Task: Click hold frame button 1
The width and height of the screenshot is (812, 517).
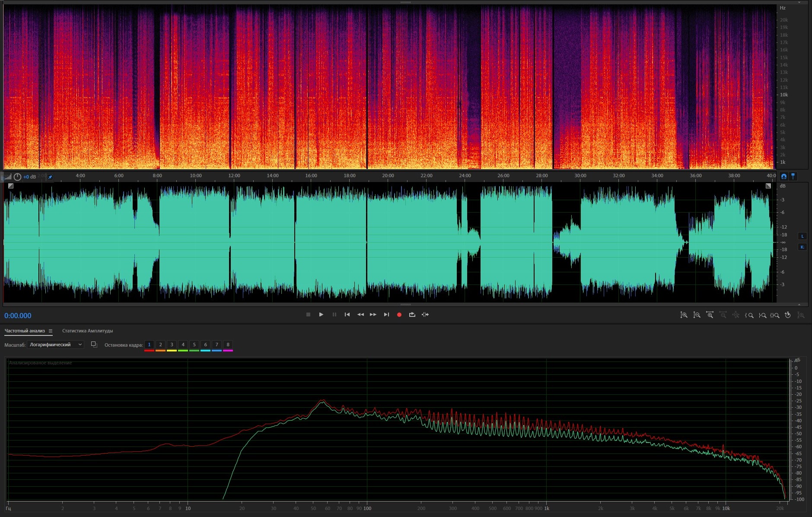Action: coord(149,345)
